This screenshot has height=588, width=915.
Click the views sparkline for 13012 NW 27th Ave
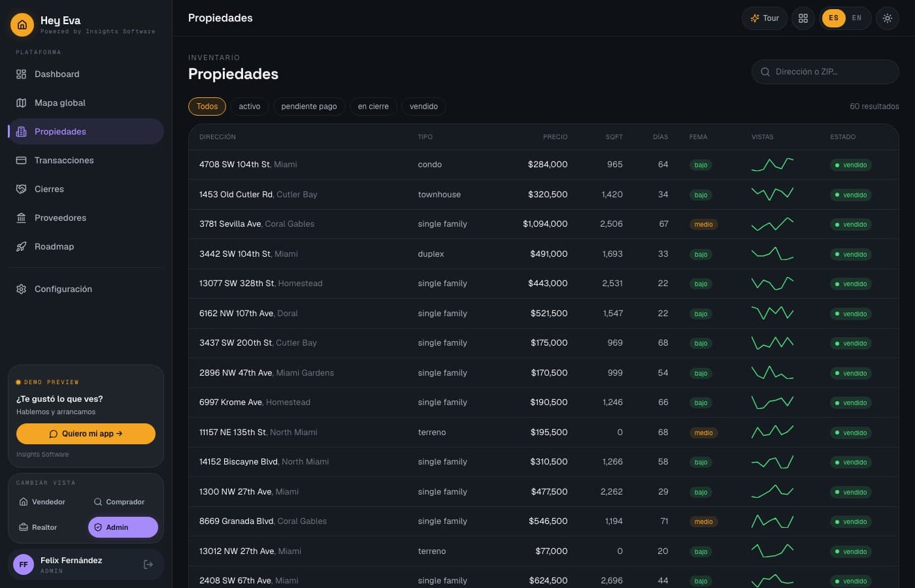click(x=773, y=551)
